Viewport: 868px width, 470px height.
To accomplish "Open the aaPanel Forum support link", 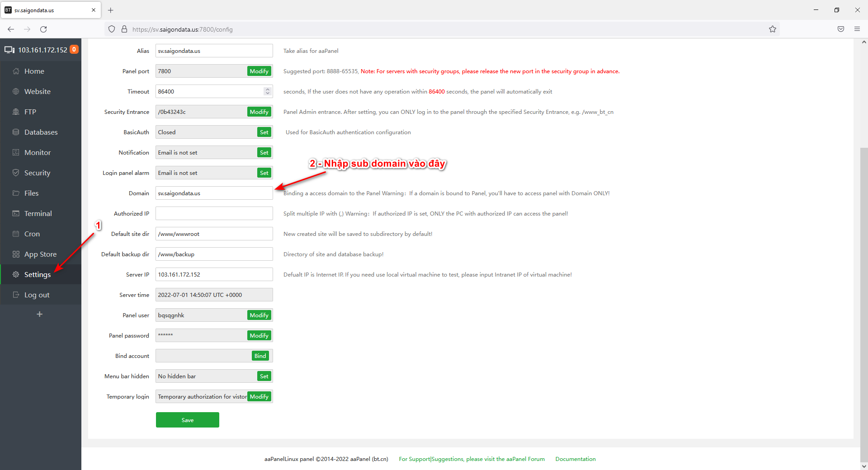I will pyautogui.click(x=472, y=459).
